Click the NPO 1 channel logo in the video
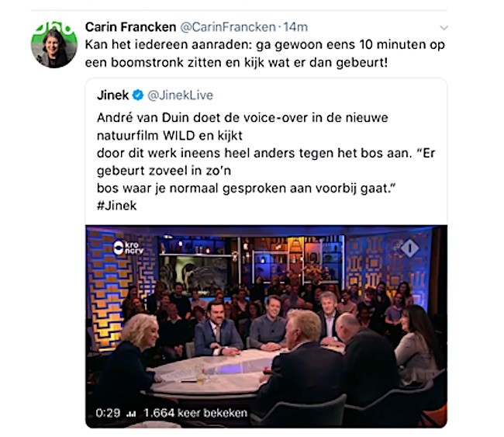The width and height of the screenshot is (504, 437). pyautogui.click(x=410, y=248)
